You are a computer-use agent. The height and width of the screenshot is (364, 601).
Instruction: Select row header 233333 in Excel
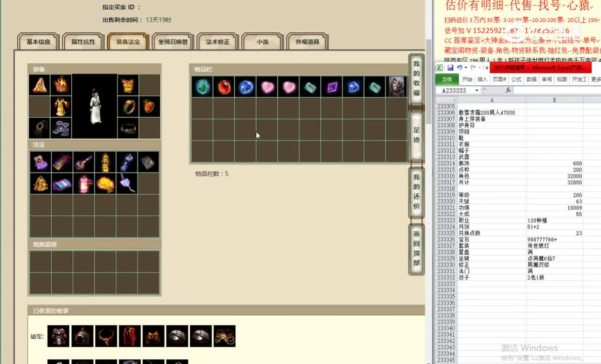(x=446, y=284)
